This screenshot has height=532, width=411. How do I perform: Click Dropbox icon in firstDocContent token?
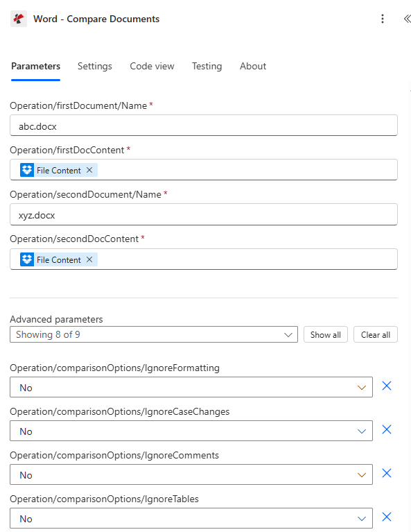[27, 170]
